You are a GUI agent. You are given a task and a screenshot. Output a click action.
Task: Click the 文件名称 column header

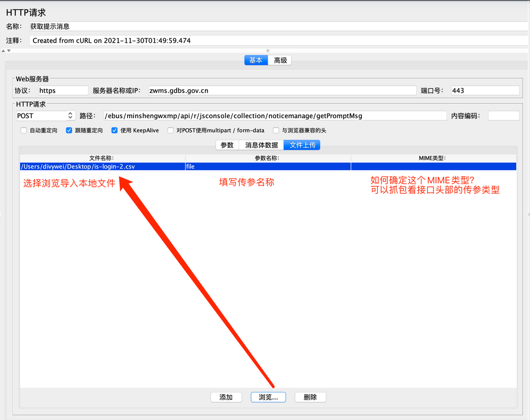pos(102,158)
